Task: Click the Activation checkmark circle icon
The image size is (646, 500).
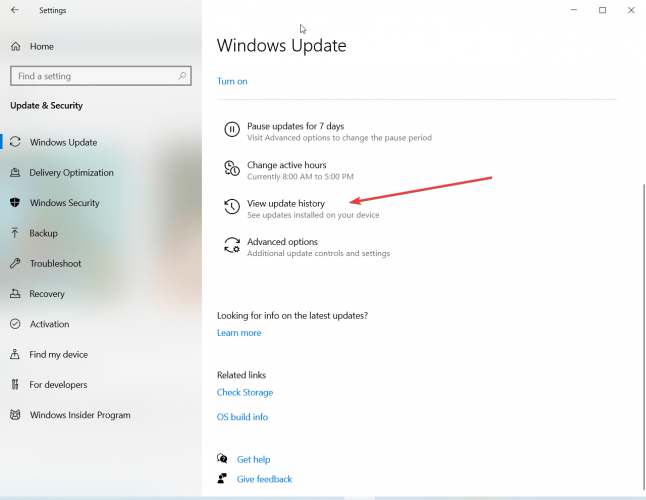Action: [x=15, y=324]
